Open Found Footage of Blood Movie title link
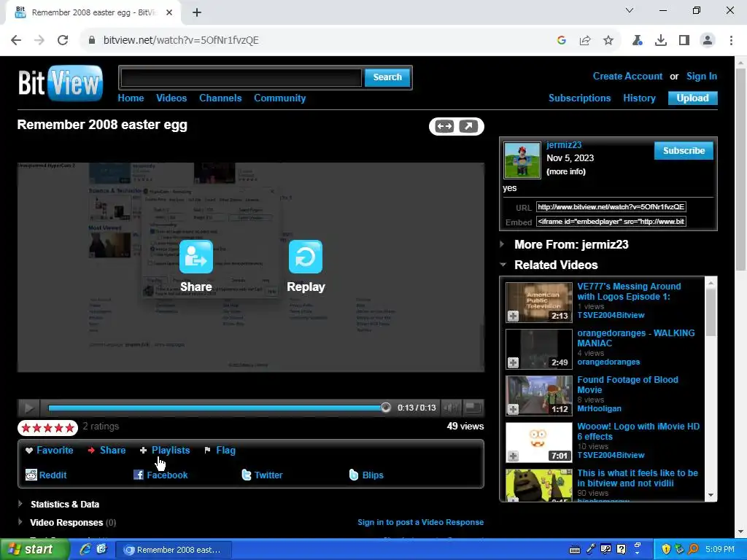Screen dimensions: 747x560 pos(627,385)
